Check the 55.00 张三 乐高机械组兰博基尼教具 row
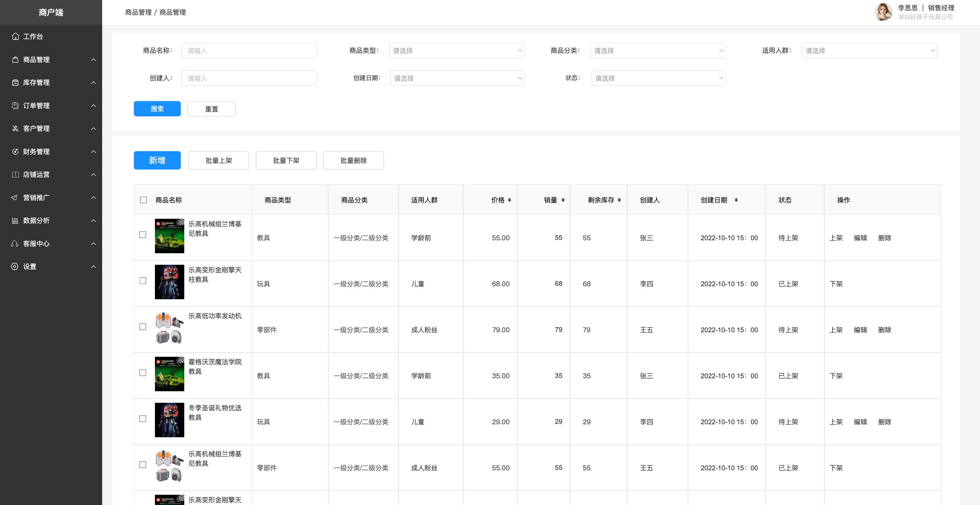The width and height of the screenshot is (980, 505). (143, 234)
